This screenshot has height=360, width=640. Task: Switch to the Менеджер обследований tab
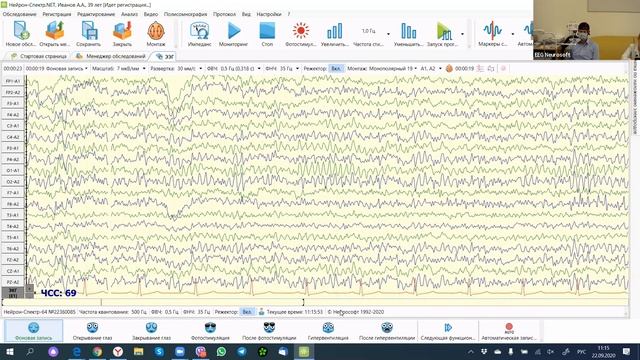[x=111, y=56]
